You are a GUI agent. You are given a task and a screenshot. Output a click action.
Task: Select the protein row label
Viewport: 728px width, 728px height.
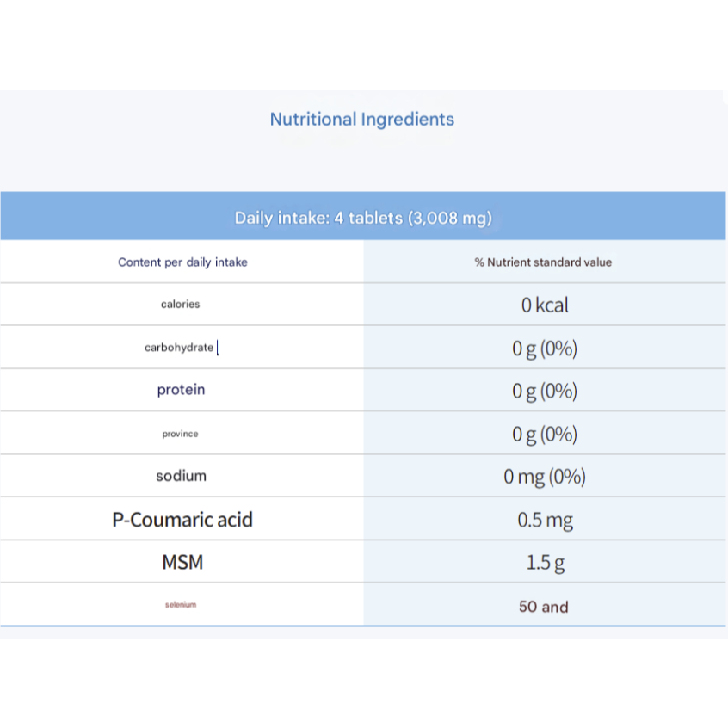click(x=181, y=390)
